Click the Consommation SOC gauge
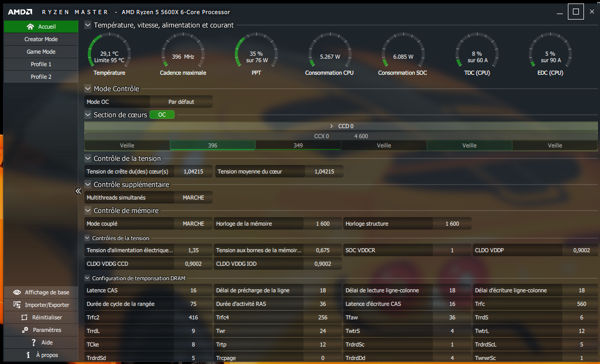This screenshot has height=364, width=600. [x=403, y=54]
